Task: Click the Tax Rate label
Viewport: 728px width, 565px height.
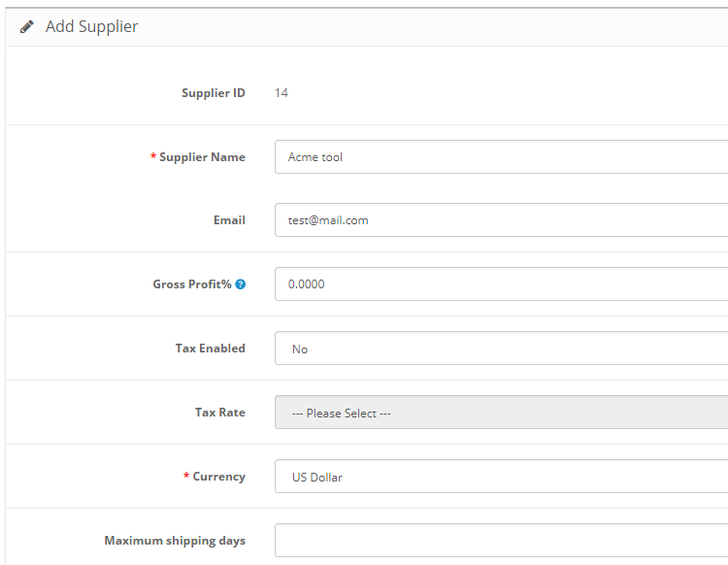Action: coord(219,413)
